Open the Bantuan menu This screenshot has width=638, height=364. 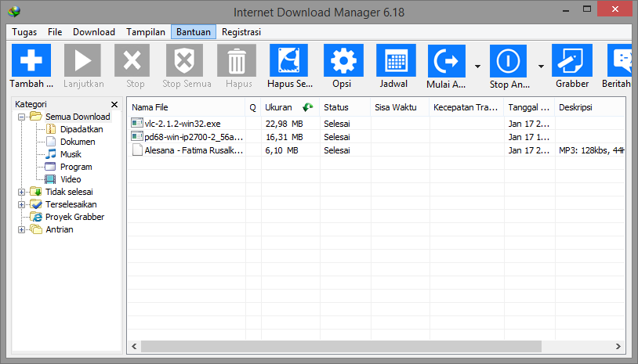(x=194, y=32)
